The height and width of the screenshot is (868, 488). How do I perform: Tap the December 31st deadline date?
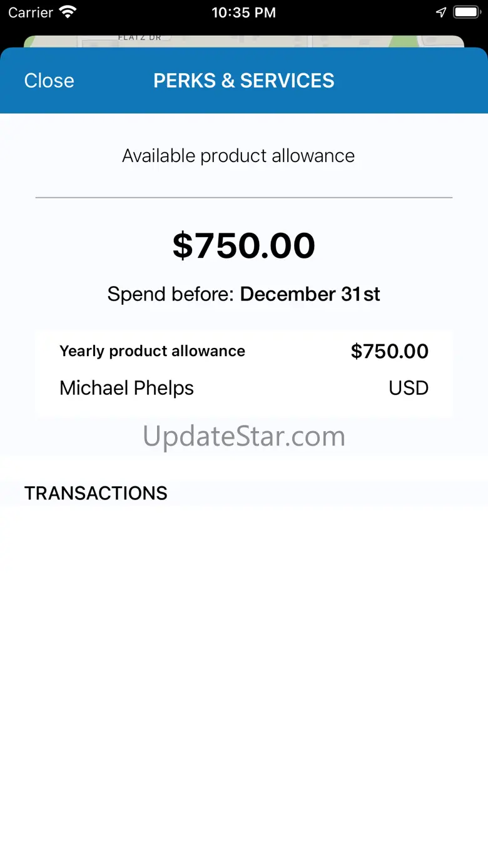[x=310, y=294]
